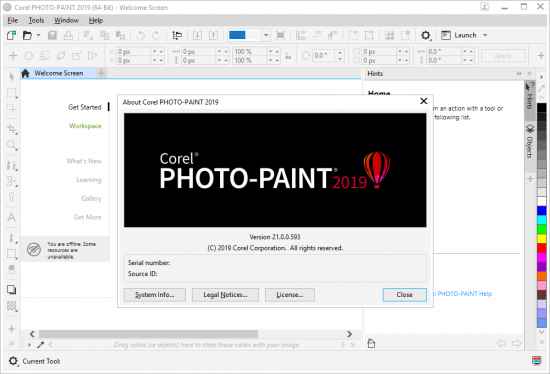
Task: Click the horizontal scrollbar thumb on Welcome Screen
Action: [x=148, y=334]
